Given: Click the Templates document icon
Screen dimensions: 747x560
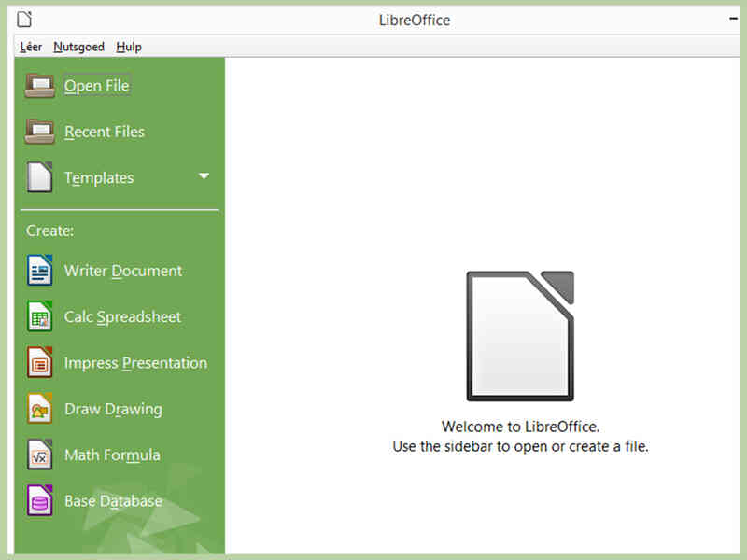Looking at the screenshot, I should click(39, 177).
